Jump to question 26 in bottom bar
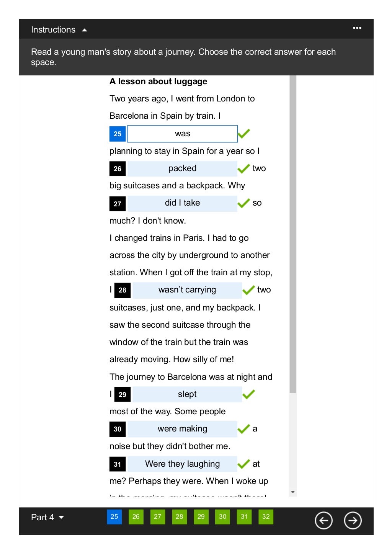 [x=136, y=516]
